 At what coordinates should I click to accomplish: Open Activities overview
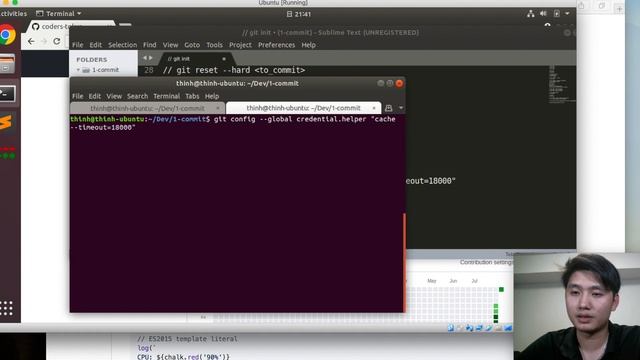tap(13, 14)
